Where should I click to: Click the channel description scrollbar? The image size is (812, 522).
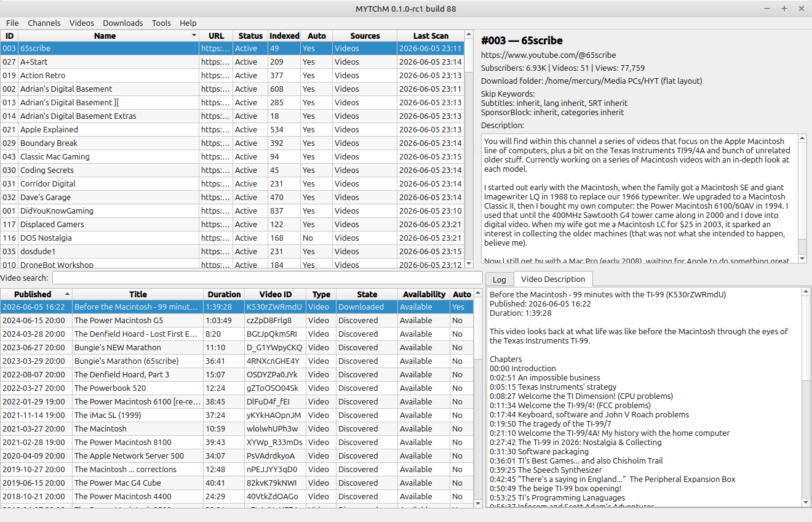tap(802, 199)
